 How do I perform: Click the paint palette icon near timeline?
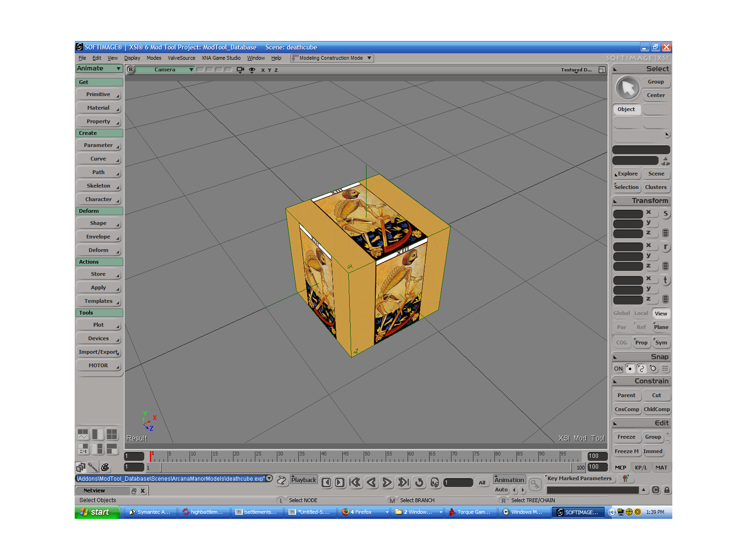click(105, 467)
